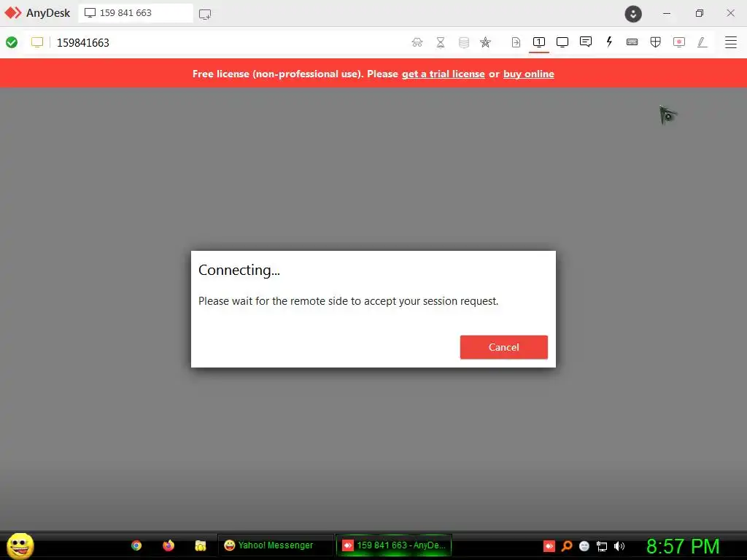Add the address to favorites with the star icon
This screenshot has height=560, width=747.
[485, 42]
